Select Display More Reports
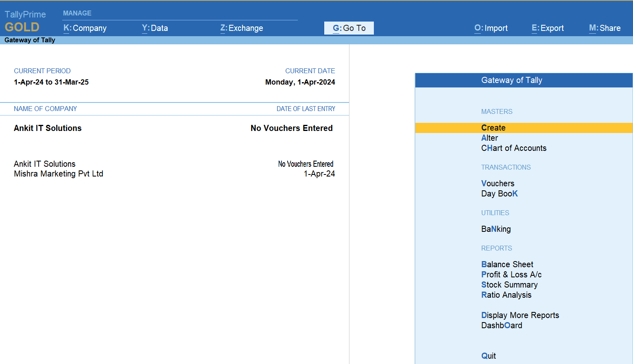Viewport: 633px width, 364px height. pos(520,315)
